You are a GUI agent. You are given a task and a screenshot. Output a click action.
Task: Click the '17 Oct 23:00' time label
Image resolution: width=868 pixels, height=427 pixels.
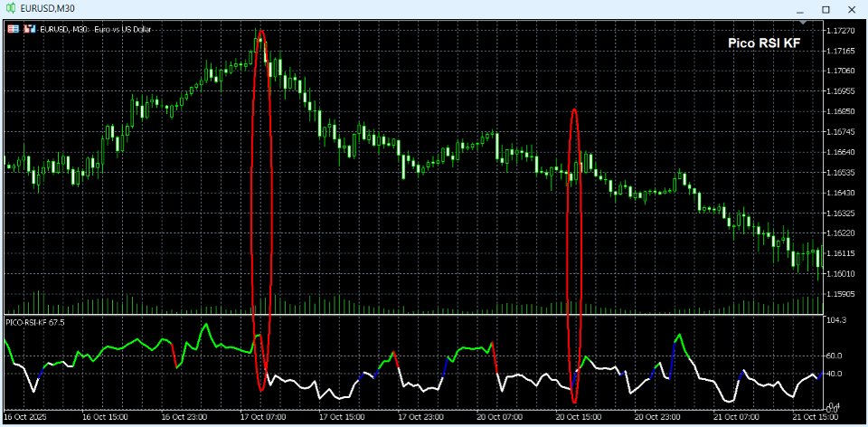(423, 416)
